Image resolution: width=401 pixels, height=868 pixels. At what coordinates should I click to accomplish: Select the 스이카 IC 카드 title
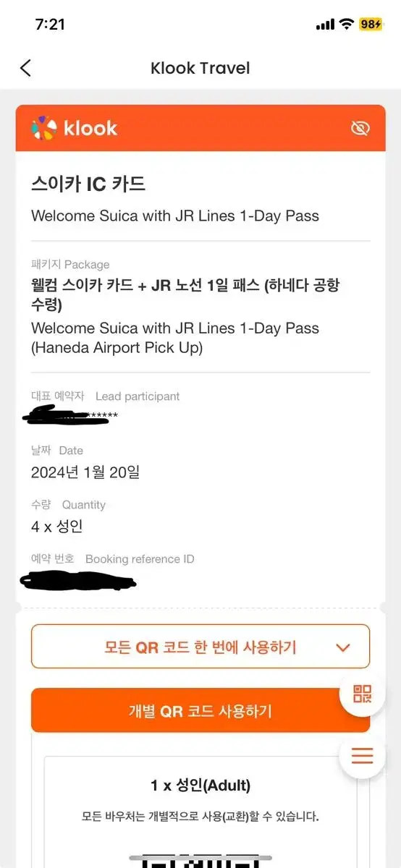click(88, 184)
